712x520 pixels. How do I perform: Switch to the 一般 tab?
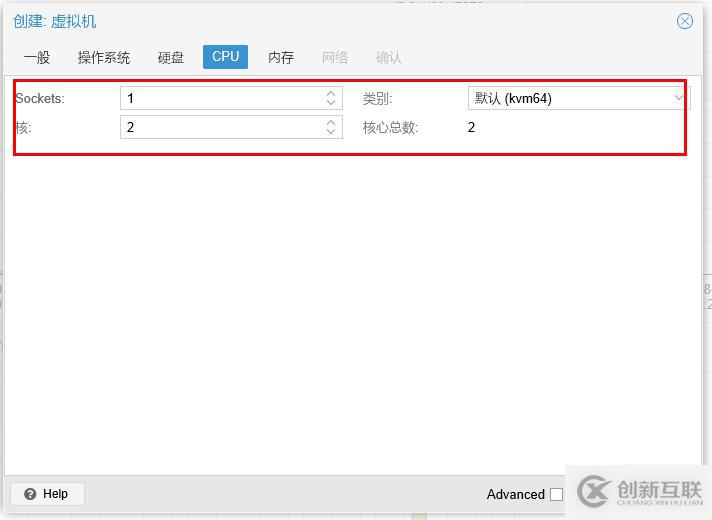[x=37, y=57]
